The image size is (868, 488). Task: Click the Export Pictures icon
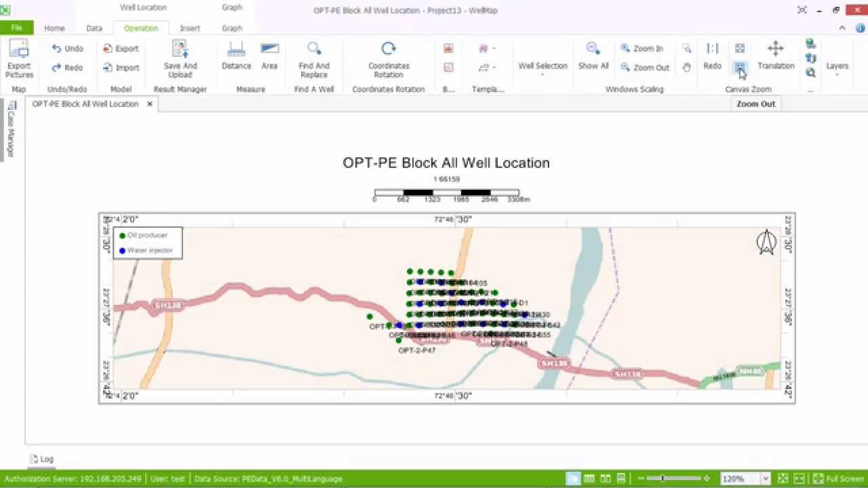(x=19, y=58)
